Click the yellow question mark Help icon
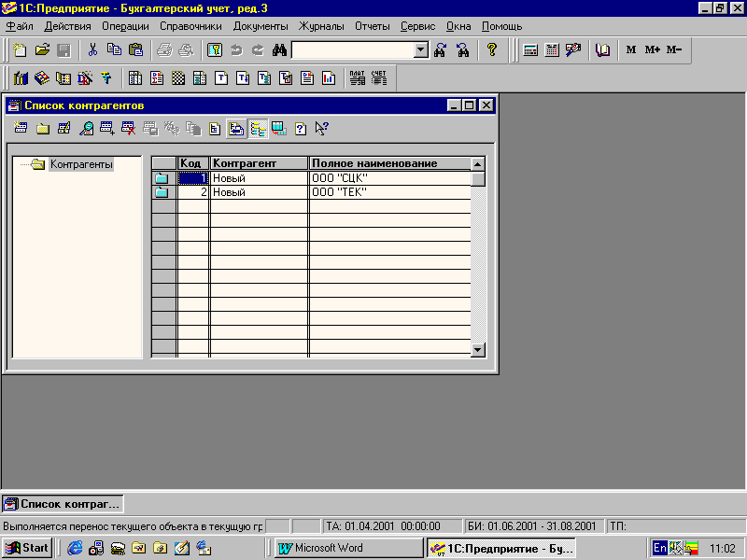The width and height of the screenshot is (747, 560). (492, 50)
